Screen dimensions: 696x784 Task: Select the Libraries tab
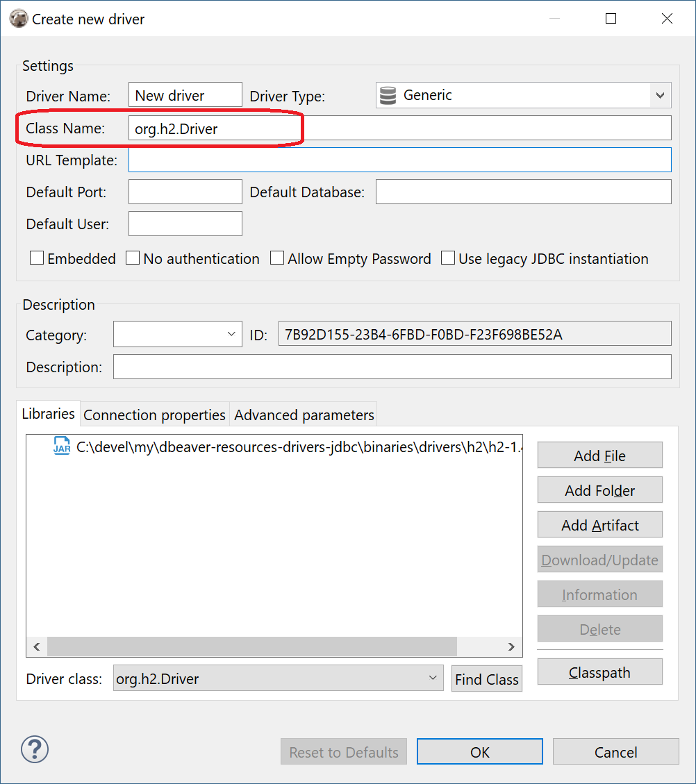[x=48, y=413]
